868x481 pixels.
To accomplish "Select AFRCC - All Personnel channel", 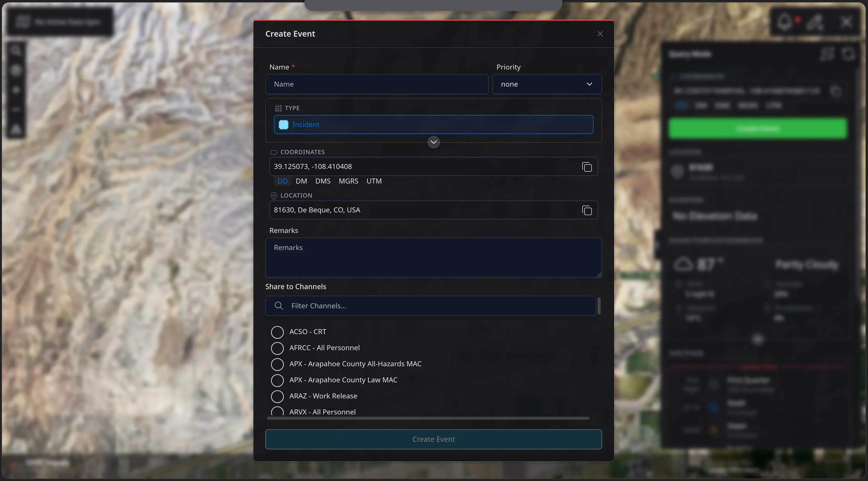I will point(277,348).
